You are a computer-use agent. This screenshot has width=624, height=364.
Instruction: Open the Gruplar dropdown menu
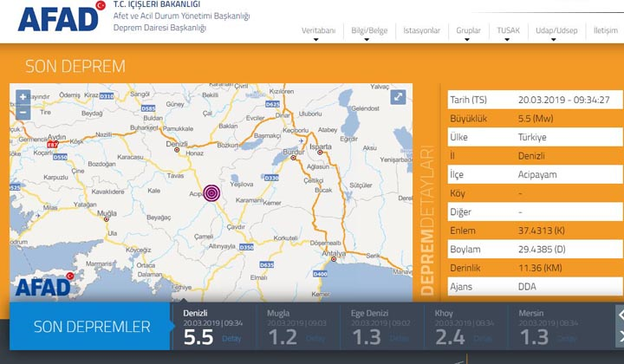(468, 30)
